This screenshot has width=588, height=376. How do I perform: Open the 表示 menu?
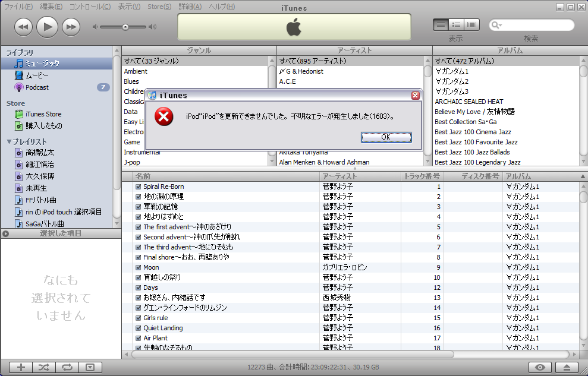[129, 7]
